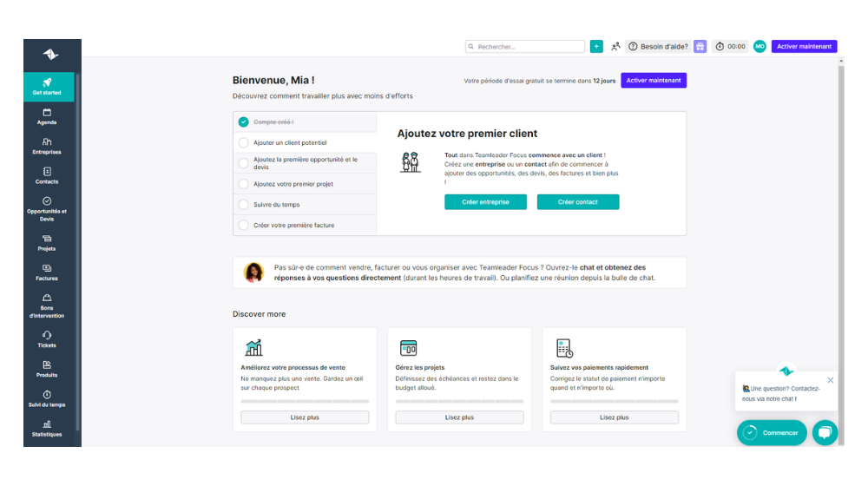The image size is (868, 486).
Task: Open the Projets section
Action: (47, 243)
